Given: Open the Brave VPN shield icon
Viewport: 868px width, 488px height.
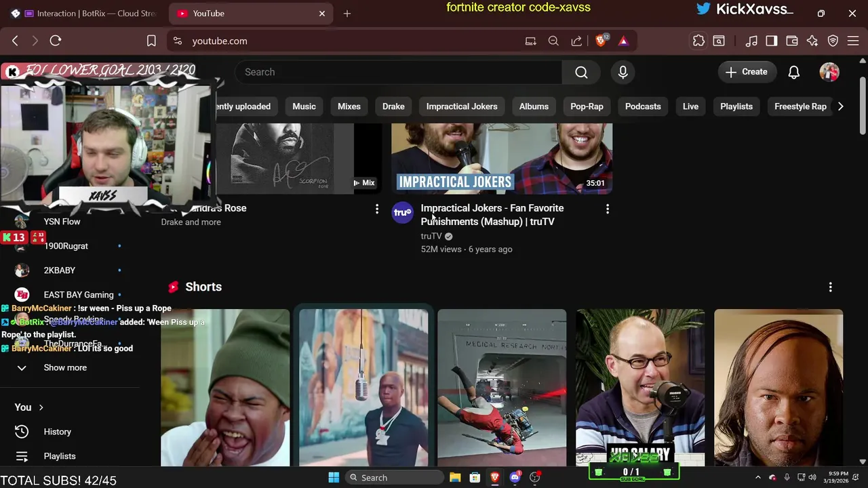Looking at the screenshot, I should (x=833, y=41).
